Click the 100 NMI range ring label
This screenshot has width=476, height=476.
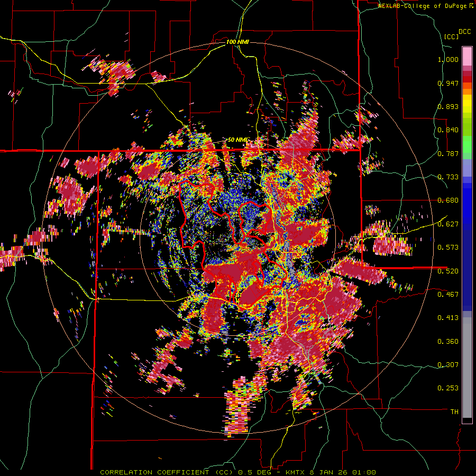237,42
